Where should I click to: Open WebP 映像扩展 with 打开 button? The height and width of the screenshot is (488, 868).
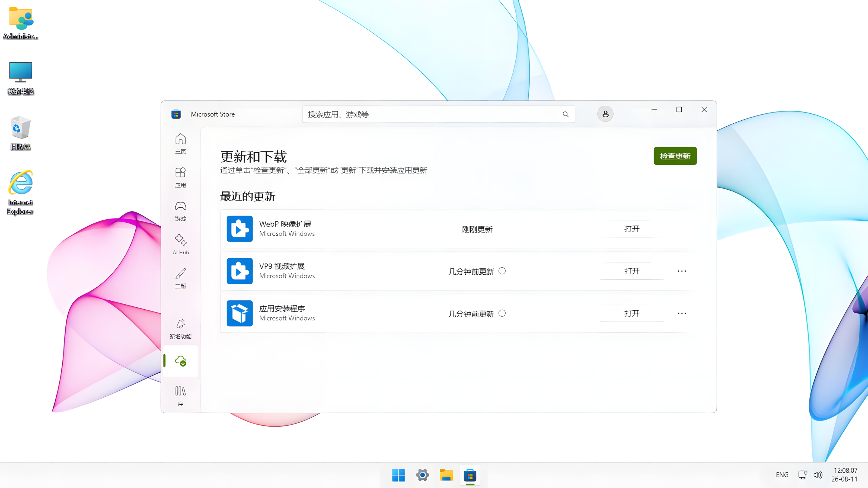coord(631,229)
